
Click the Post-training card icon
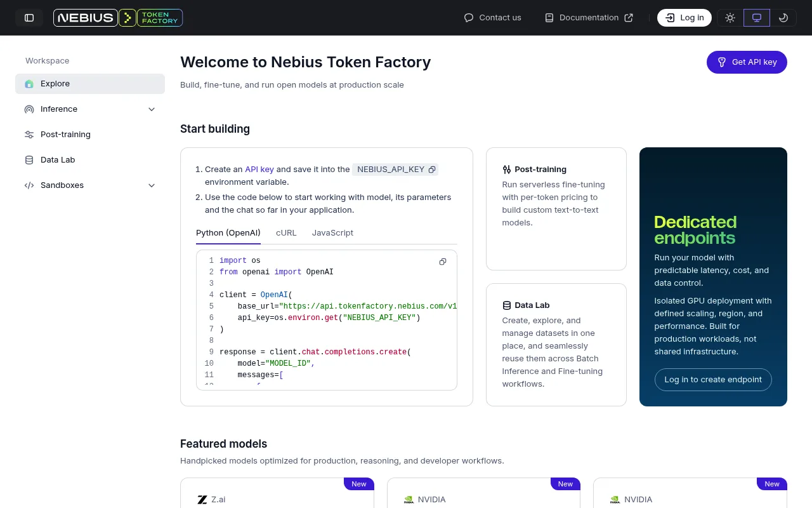(x=506, y=170)
